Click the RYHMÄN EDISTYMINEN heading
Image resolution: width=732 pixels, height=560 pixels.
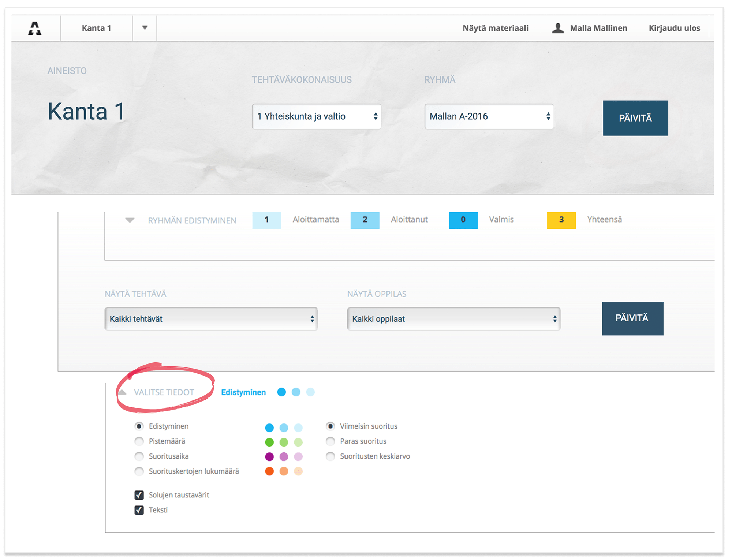(192, 220)
